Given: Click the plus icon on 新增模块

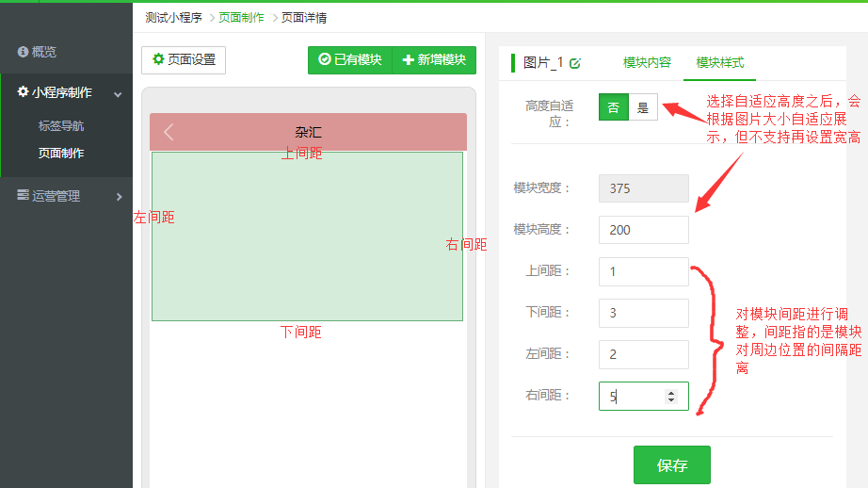Looking at the screenshot, I should click(408, 59).
